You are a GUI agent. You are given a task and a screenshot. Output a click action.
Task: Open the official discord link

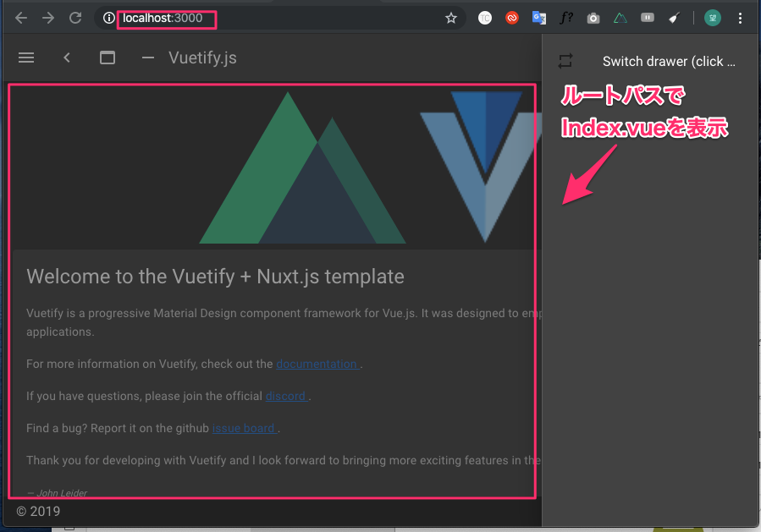pyautogui.click(x=286, y=396)
